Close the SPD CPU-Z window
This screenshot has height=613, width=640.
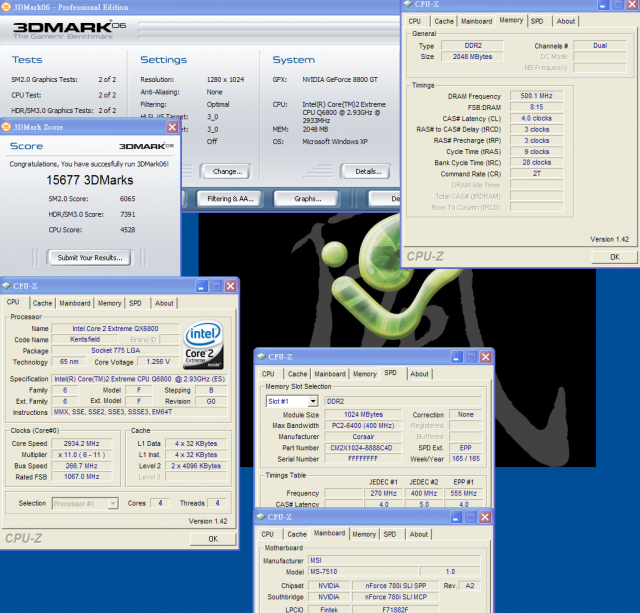tap(486, 357)
